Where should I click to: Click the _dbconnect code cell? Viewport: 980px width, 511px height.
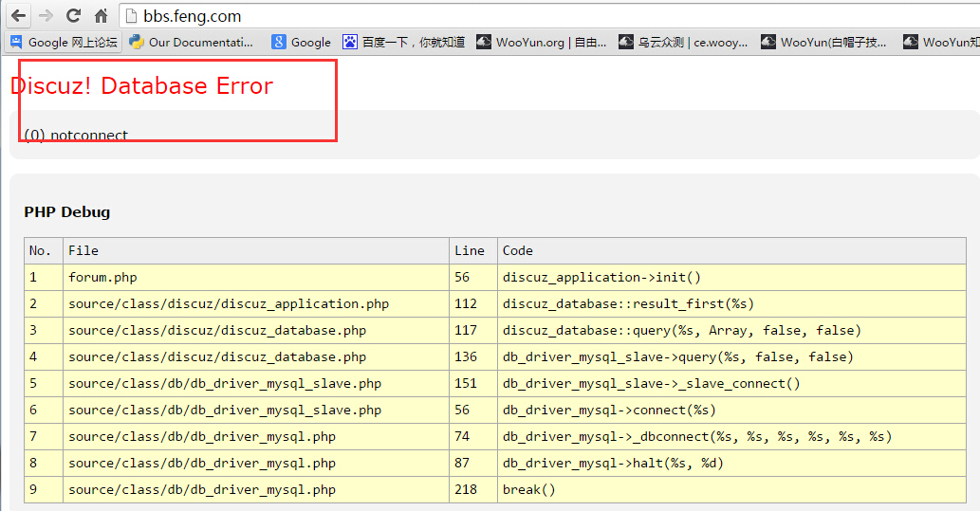(x=731, y=437)
